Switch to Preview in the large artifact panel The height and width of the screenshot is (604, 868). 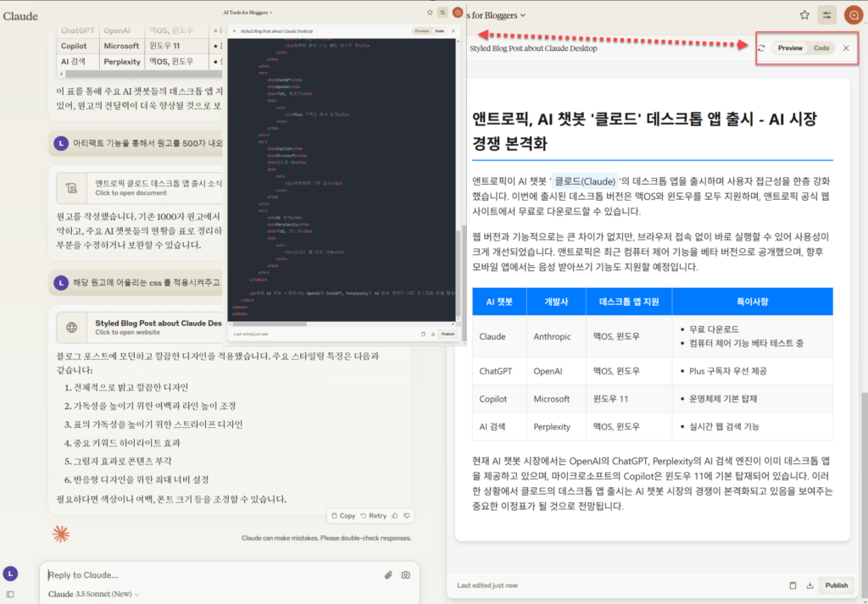click(790, 48)
